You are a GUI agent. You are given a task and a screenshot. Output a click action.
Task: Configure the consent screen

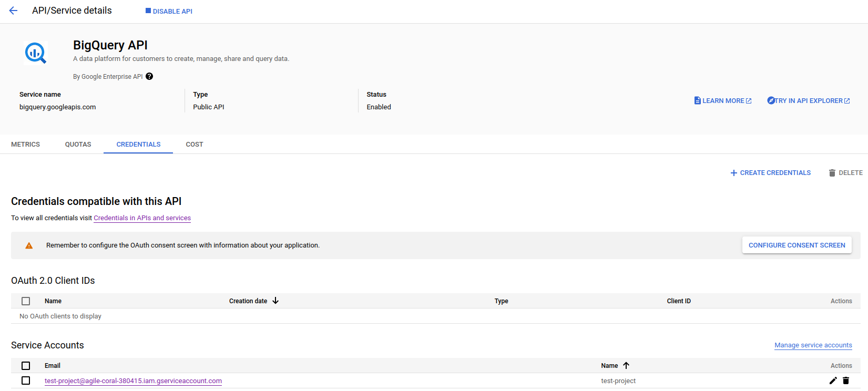pyautogui.click(x=797, y=245)
